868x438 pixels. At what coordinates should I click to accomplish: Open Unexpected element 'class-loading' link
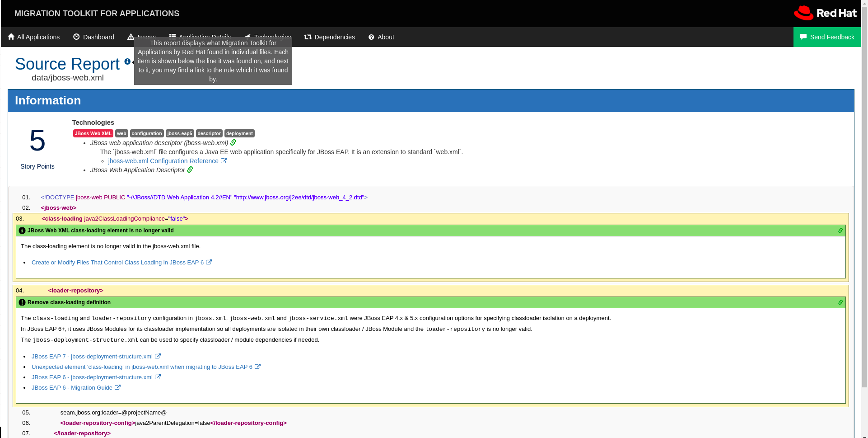point(142,367)
